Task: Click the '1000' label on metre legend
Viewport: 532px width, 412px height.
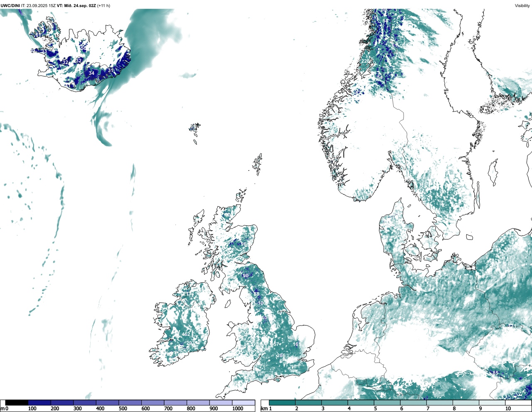Action: (238, 409)
